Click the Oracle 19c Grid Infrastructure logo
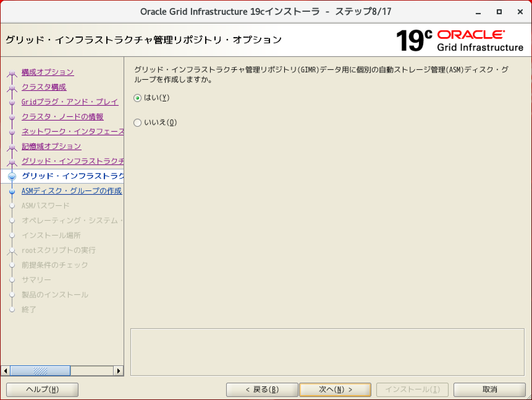The image size is (532, 400). coord(459,40)
